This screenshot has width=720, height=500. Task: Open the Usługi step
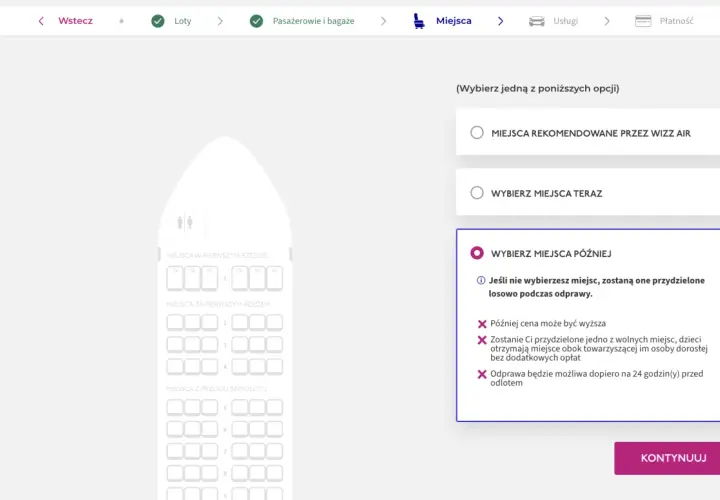(565, 21)
